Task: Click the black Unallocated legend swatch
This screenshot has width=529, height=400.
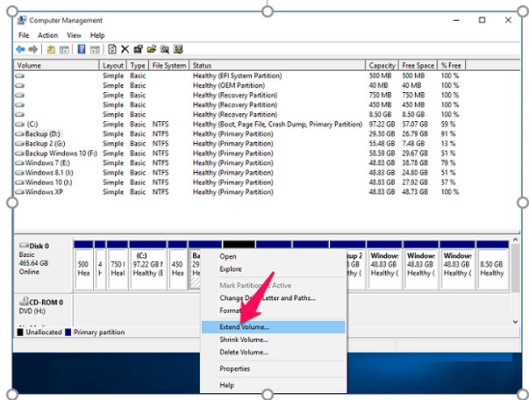Action: (x=20, y=332)
